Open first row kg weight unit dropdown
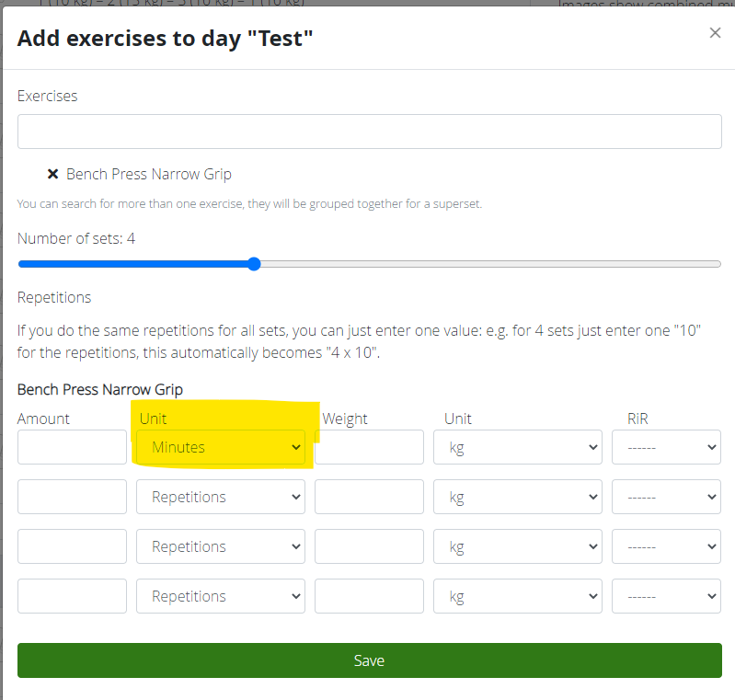The image size is (735, 700). click(x=518, y=447)
